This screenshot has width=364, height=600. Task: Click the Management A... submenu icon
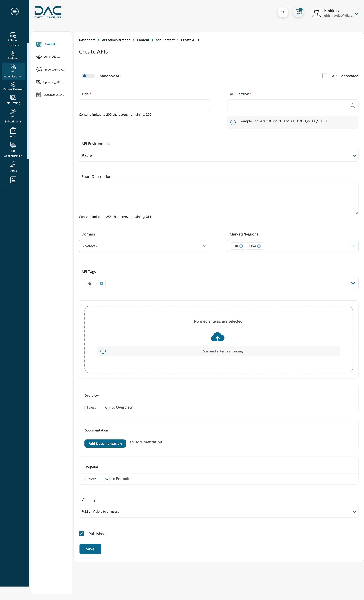(38, 94)
